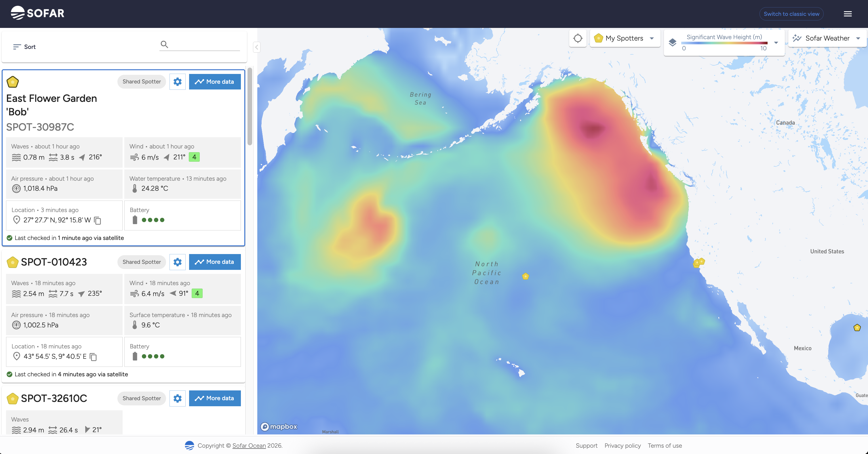Switch to classic view
This screenshot has width=868, height=454.
(791, 14)
